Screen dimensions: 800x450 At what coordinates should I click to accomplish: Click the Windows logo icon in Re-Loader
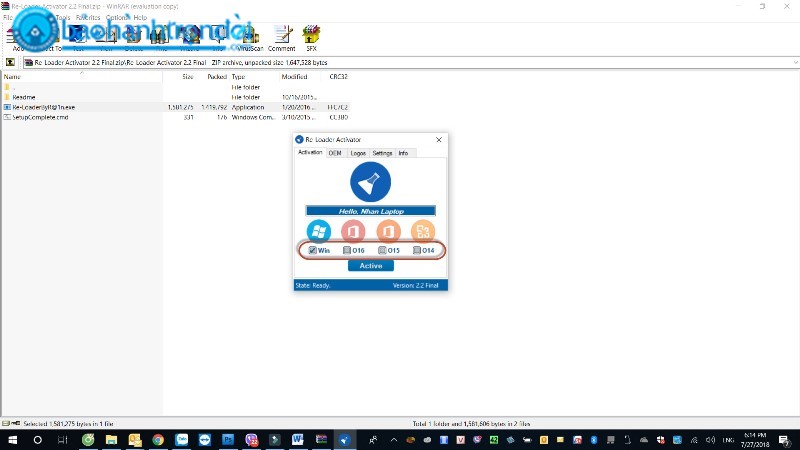click(x=319, y=231)
